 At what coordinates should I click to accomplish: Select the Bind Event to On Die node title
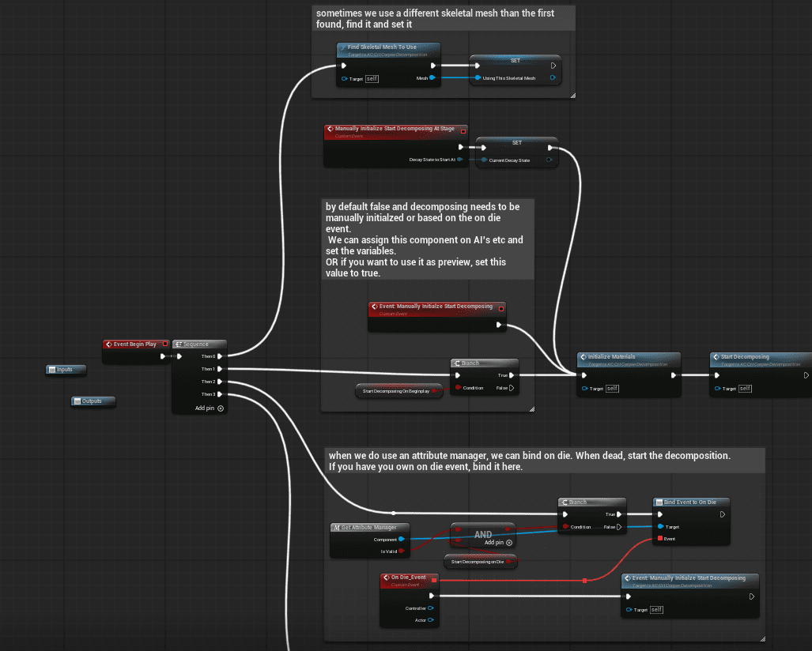[689, 502]
